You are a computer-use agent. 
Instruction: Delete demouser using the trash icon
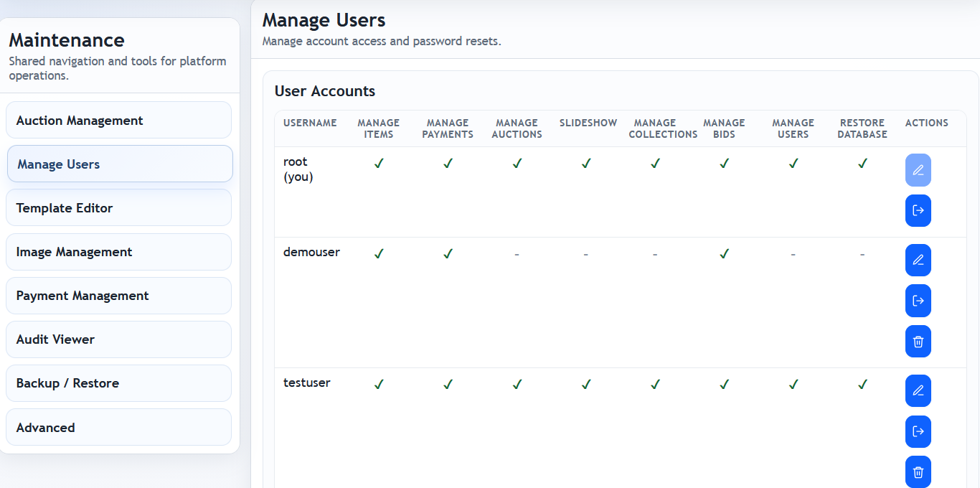pos(918,341)
